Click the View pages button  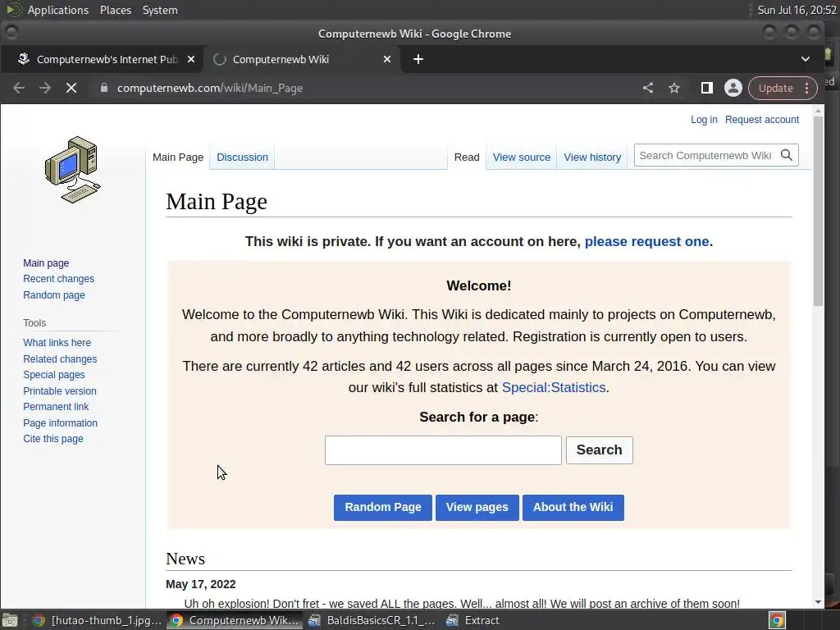(x=477, y=507)
